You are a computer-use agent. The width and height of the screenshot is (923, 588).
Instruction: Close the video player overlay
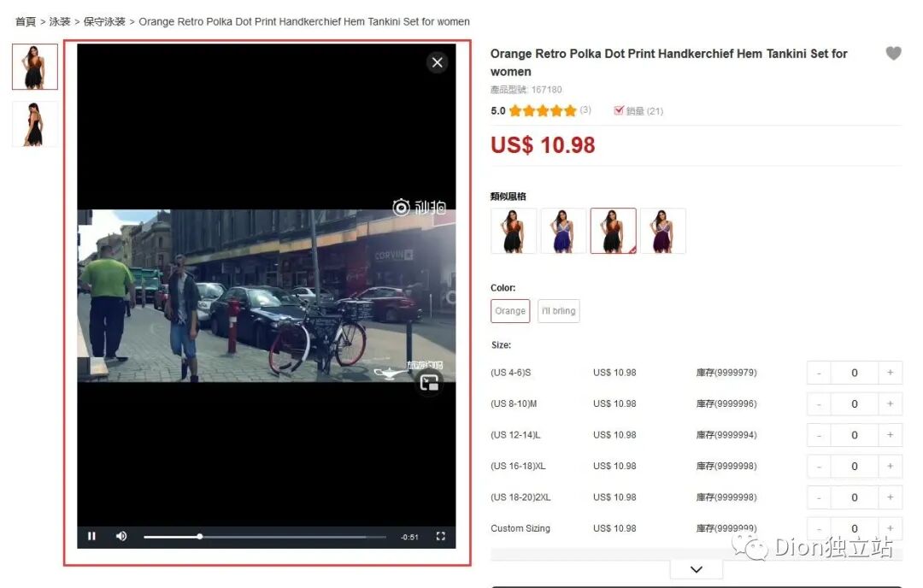[437, 62]
